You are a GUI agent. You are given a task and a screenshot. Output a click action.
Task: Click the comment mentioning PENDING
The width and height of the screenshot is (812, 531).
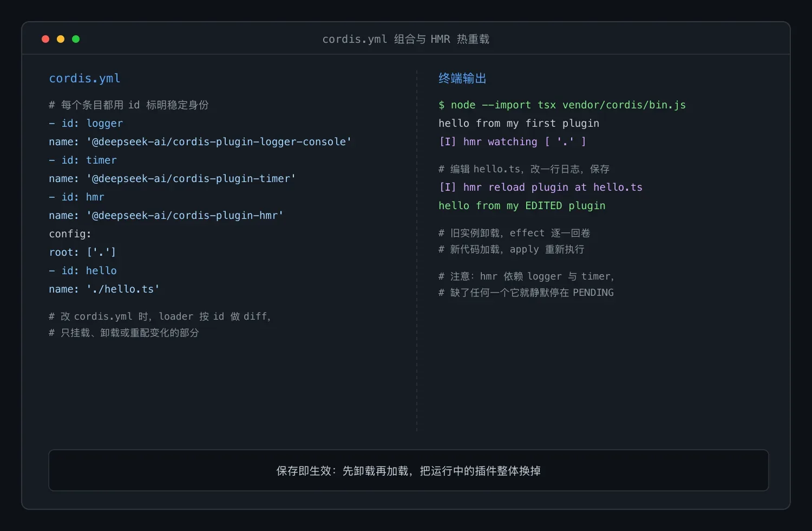tap(526, 293)
